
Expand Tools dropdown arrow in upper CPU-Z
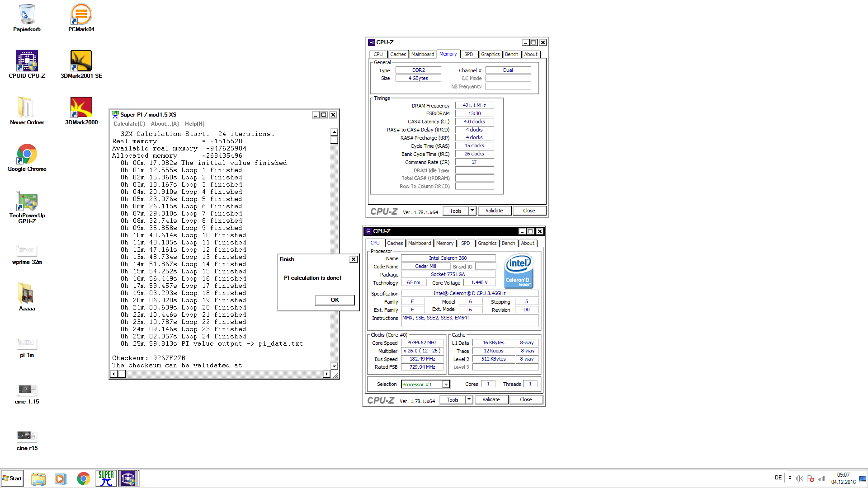tap(472, 211)
